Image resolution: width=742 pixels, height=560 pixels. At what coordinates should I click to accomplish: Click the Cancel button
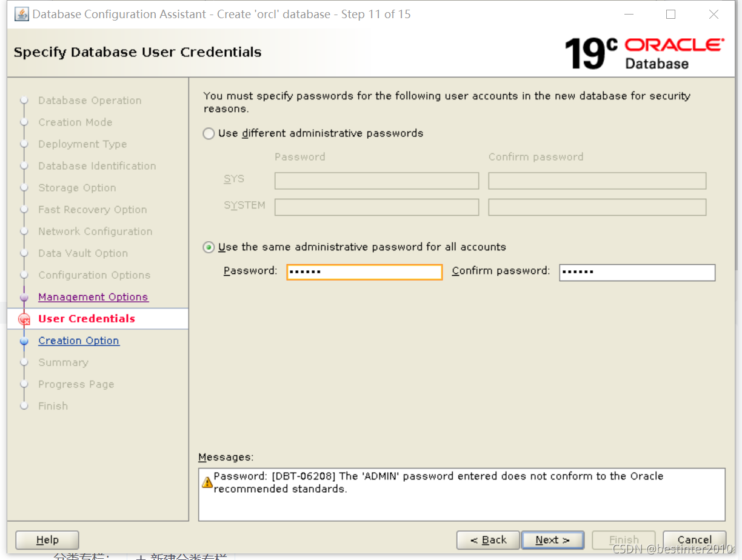tap(695, 540)
